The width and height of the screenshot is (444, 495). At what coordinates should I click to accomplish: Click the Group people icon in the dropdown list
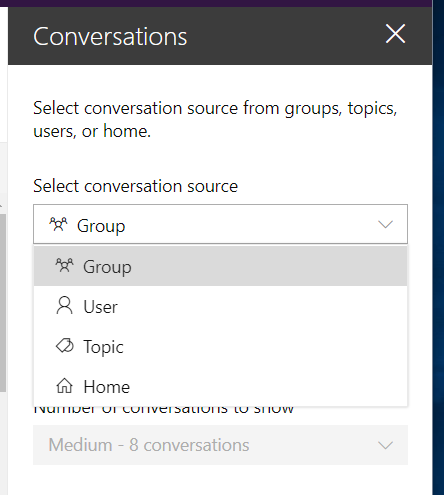(x=64, y=265)
